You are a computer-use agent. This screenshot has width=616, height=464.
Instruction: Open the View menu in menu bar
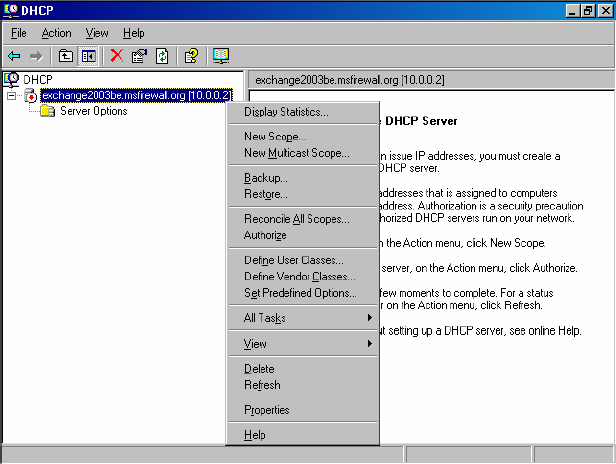pyautogui.click(x=97, y=33)
